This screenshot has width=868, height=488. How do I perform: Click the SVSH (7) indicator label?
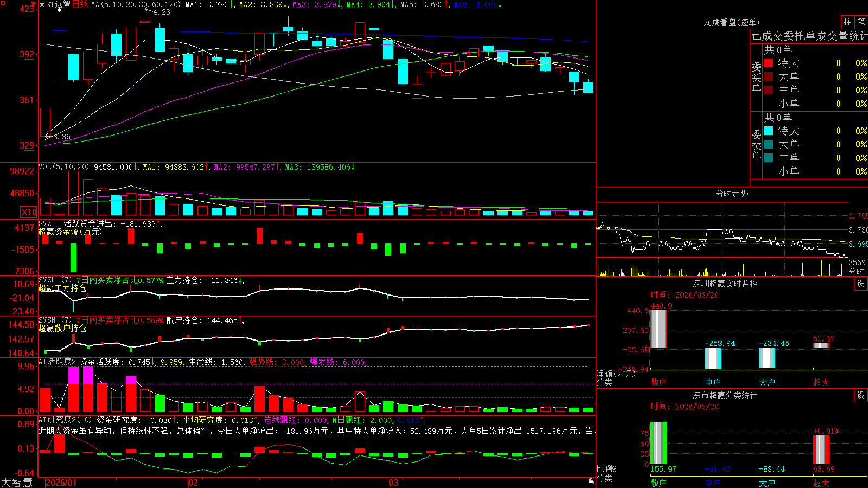55,320
